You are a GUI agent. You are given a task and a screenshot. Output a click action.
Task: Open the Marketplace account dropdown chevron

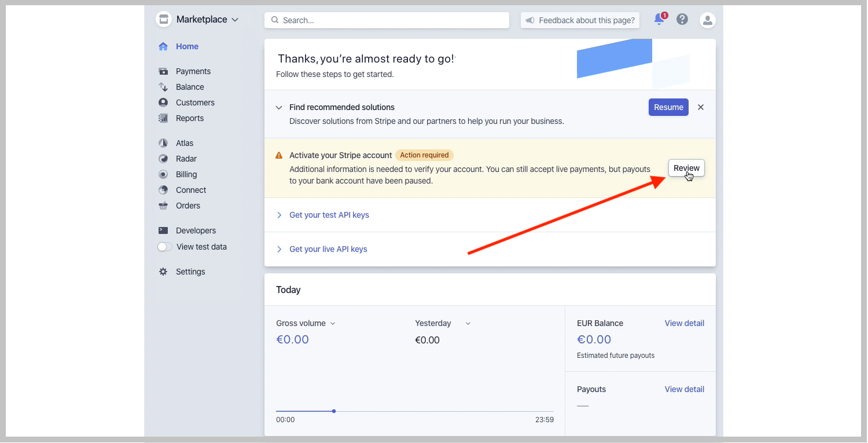coord(235,20)
